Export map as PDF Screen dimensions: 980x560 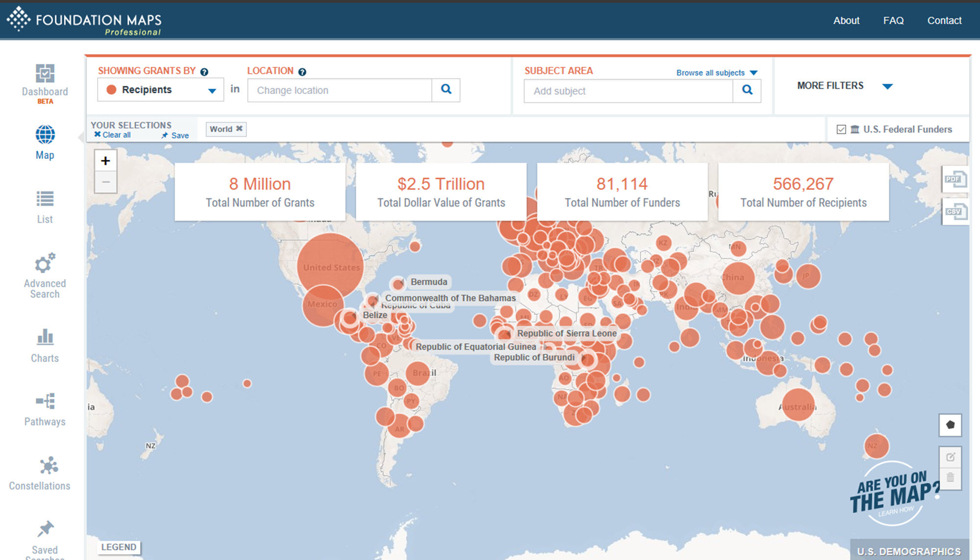click(x=955, y=179)
